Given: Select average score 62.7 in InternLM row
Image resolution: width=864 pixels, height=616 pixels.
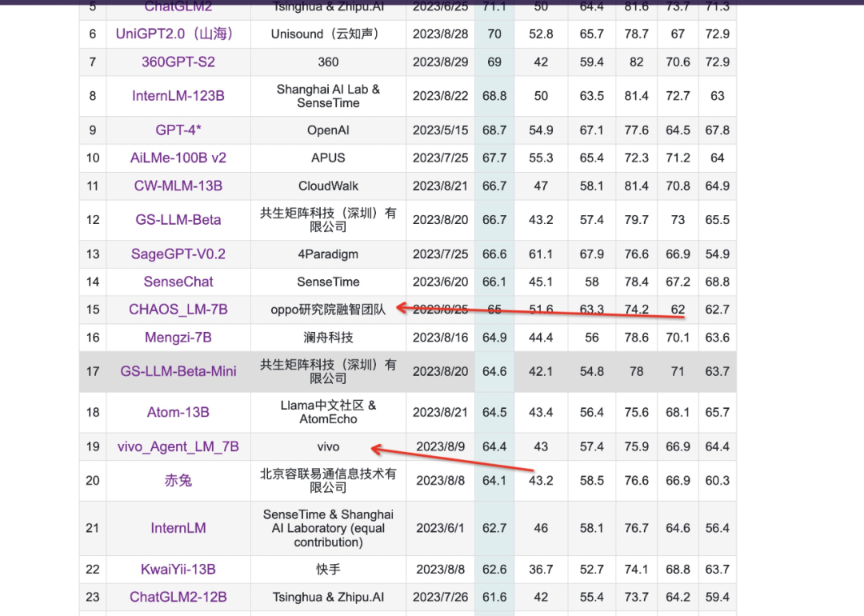Looking at the screenshot, I should 494,528.
